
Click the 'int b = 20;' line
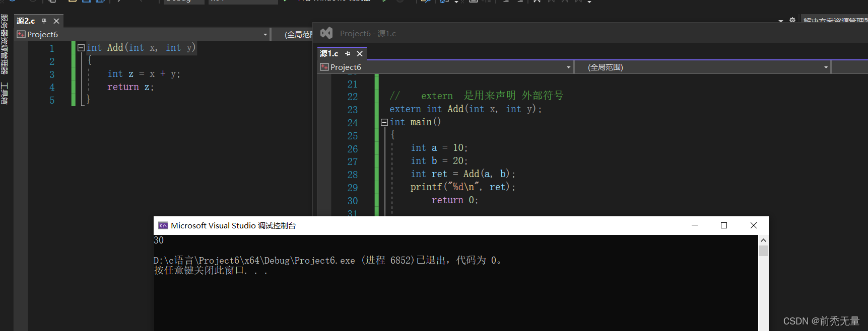[x=439, y=161]
